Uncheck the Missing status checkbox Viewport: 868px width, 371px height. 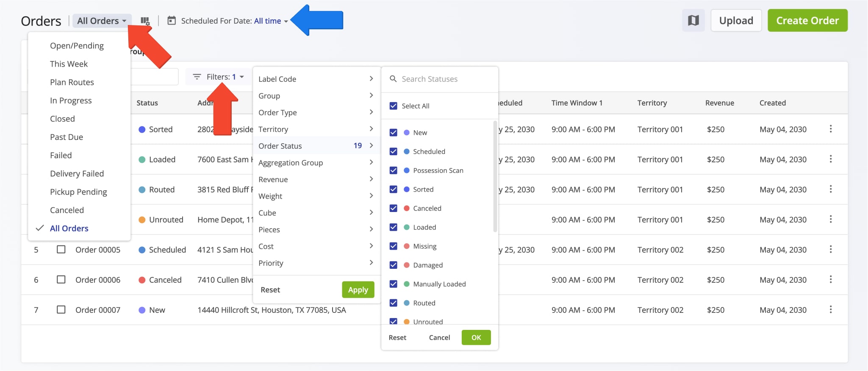393,246
